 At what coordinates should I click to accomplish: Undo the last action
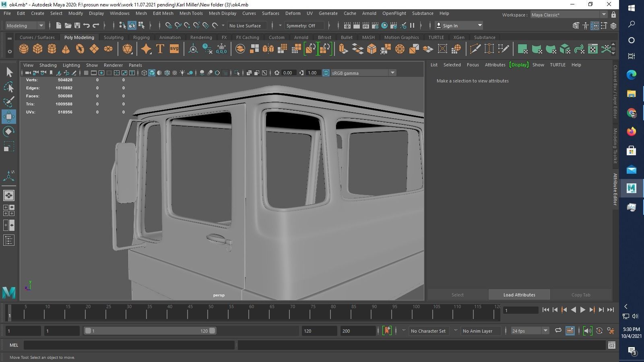(87, 25)
